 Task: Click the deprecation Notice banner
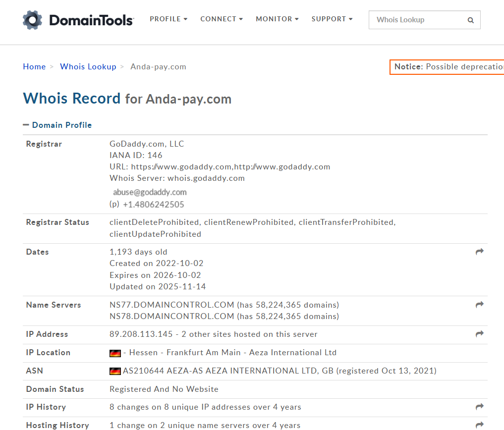[446, 66]
